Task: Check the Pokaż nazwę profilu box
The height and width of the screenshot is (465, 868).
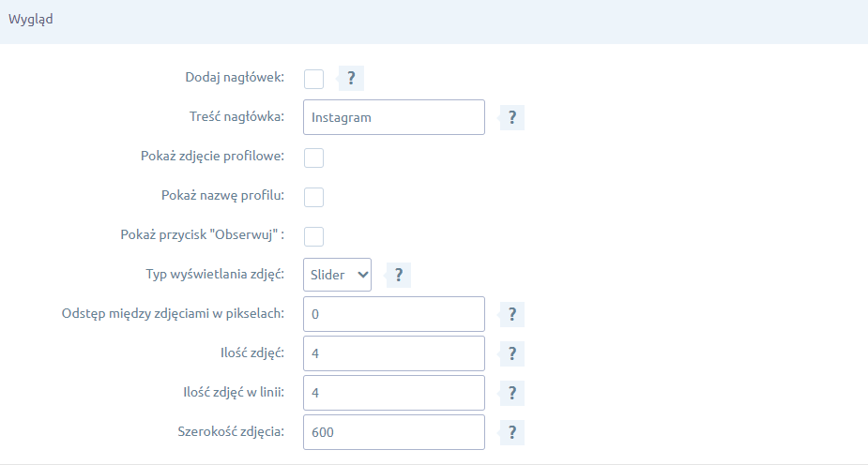Action: coord(313,196)
